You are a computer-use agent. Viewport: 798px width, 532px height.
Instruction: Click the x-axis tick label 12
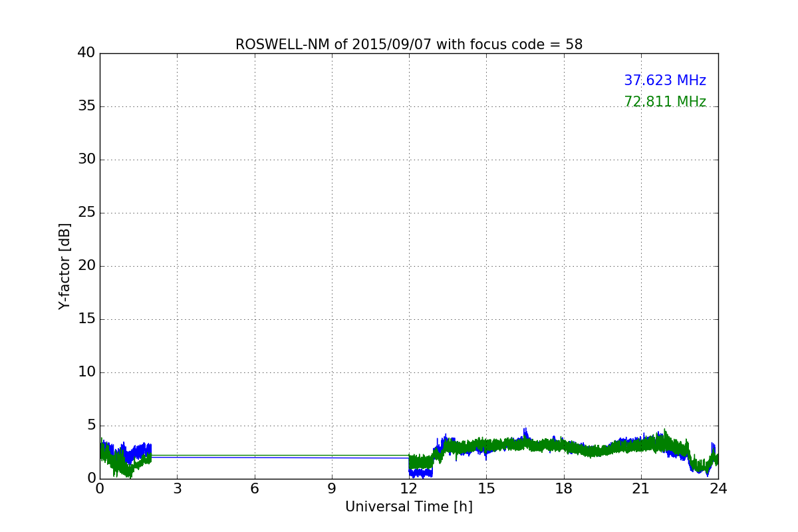pyautogui.click(x=409, y=489)
